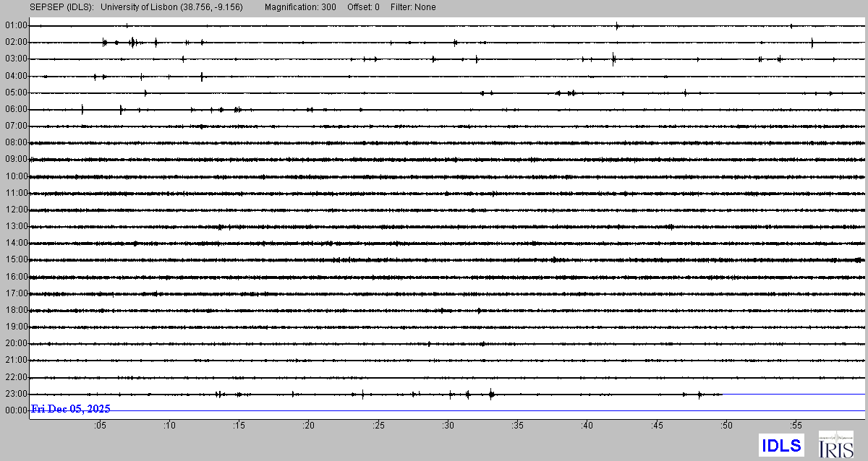This screenshot has height=461, width=868.
Task: Click the 23:00 hour row label
Action: (16, 394)
